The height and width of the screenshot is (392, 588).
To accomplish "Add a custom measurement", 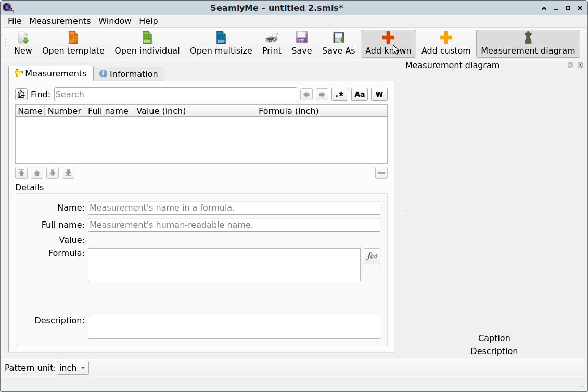I will pyautogui.click(x=446, y=44).
